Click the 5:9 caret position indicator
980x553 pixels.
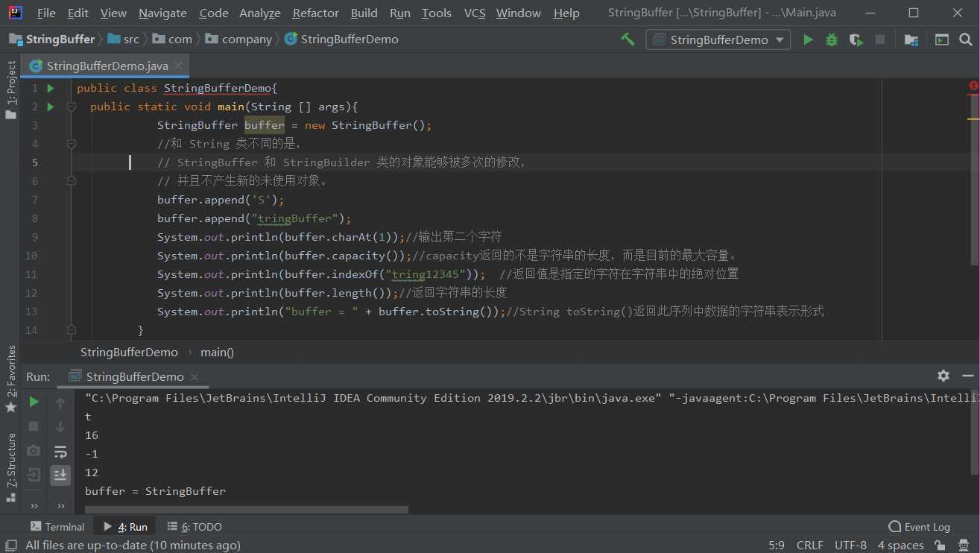tap(776, 546)
